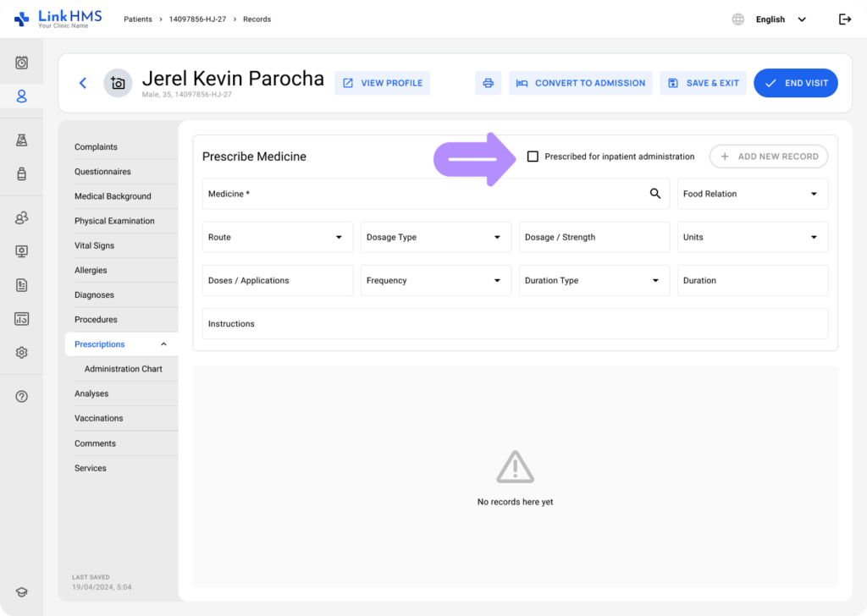Click the patient photo camera icon
This screenshot has width=867, height=616.
(x=118, y=83)
